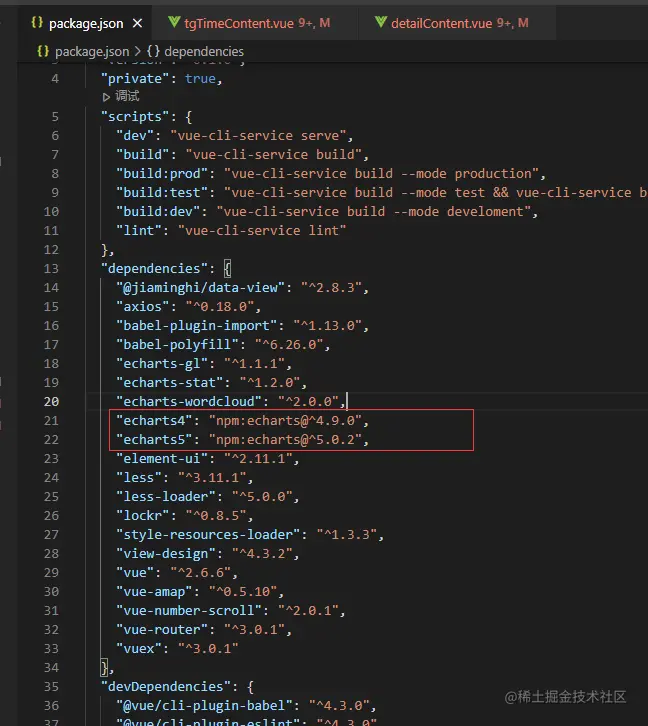Click the "echarts4" alias key

(155, 420)
